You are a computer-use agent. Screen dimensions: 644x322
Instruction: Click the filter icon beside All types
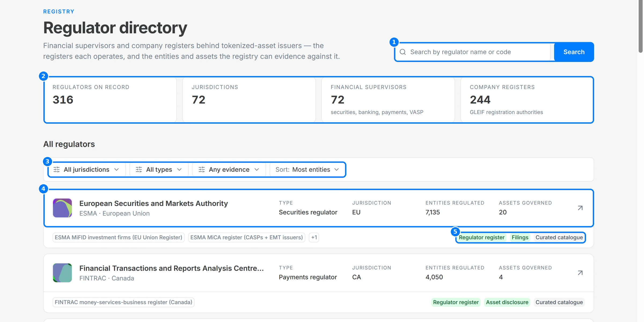[139, 170]
